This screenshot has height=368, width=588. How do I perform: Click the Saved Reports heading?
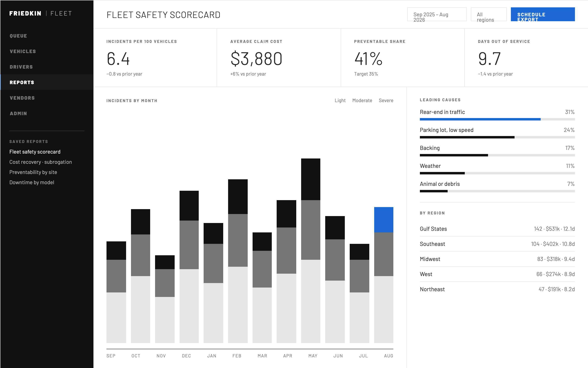pos(29,142)
